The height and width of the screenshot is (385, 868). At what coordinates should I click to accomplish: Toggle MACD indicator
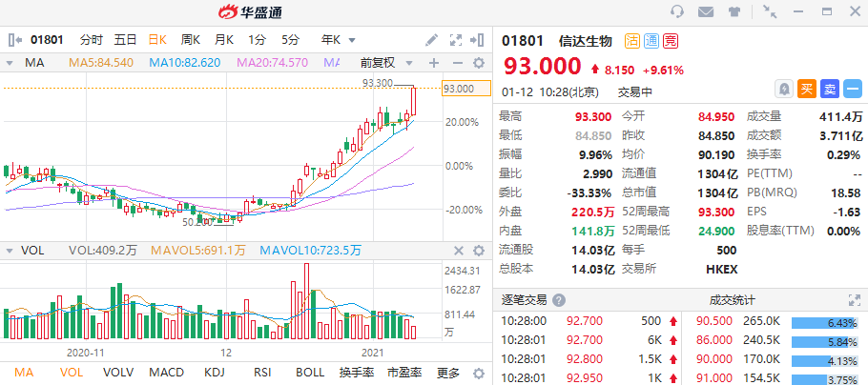point(167,373)
